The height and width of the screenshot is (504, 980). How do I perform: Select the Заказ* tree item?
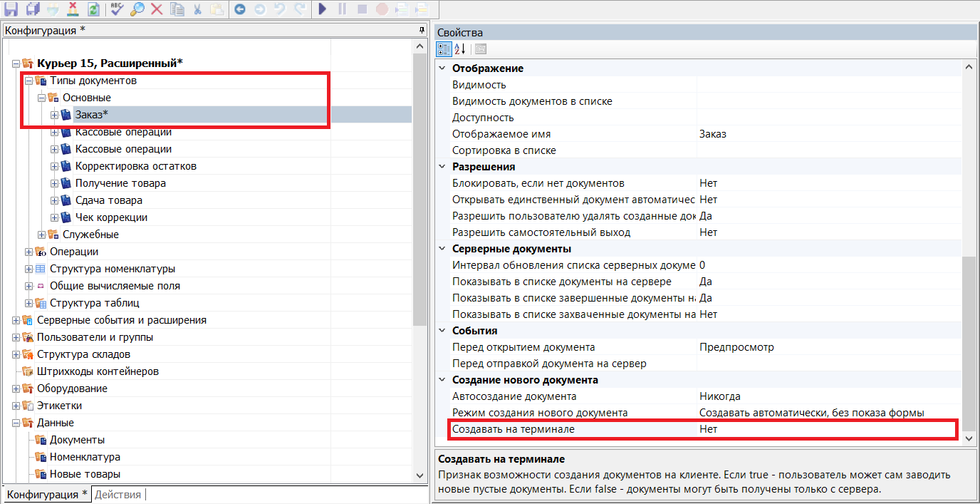coord(92,115)
